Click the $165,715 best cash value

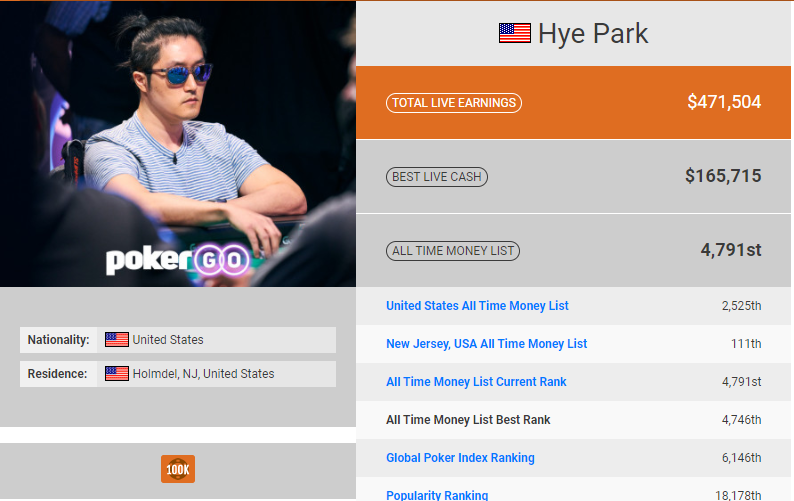tap(722, 176)
